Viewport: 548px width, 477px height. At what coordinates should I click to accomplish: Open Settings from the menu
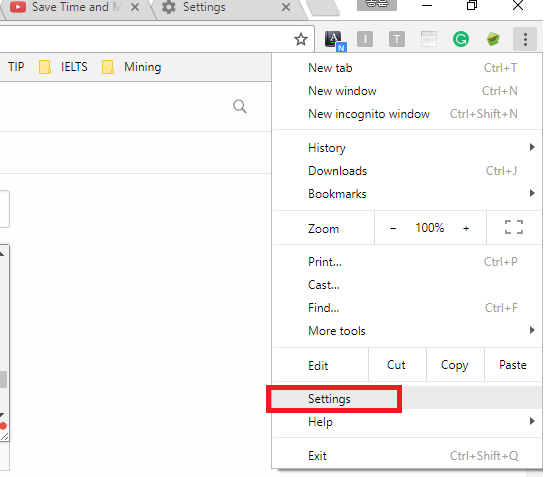[407, 399]
